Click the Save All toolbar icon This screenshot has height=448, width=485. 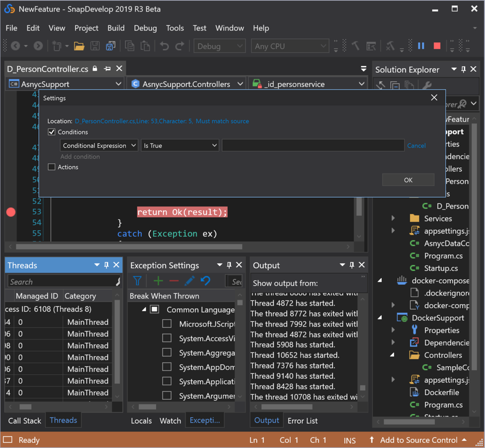pyautogui.click(x=110, y=46)
